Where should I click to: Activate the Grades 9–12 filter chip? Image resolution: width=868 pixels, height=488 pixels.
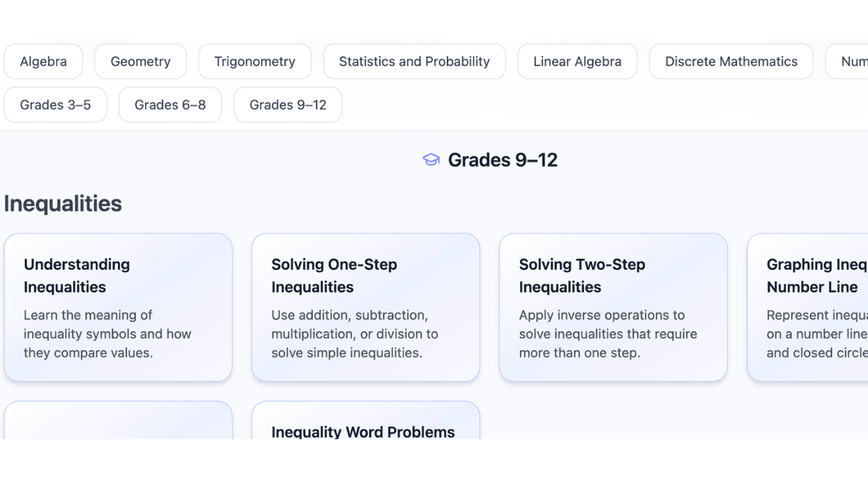click(288, 104)
